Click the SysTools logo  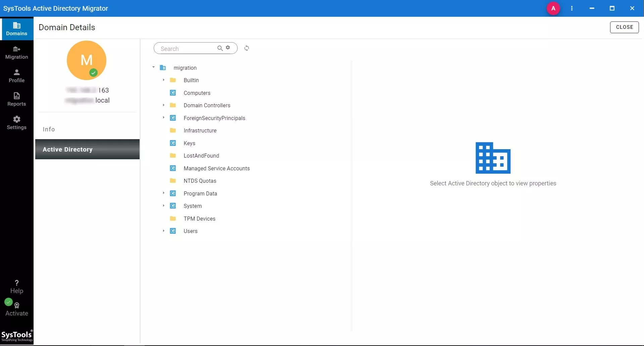tap(17, 336)
